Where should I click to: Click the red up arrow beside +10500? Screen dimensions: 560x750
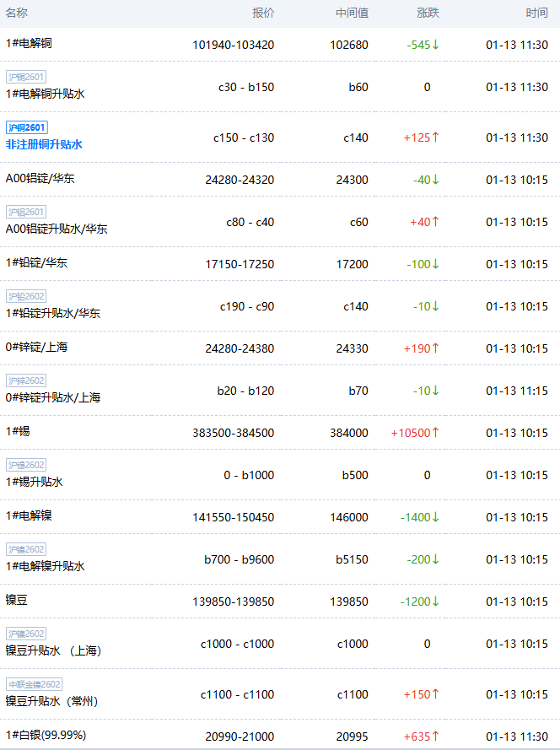(435, 433)
